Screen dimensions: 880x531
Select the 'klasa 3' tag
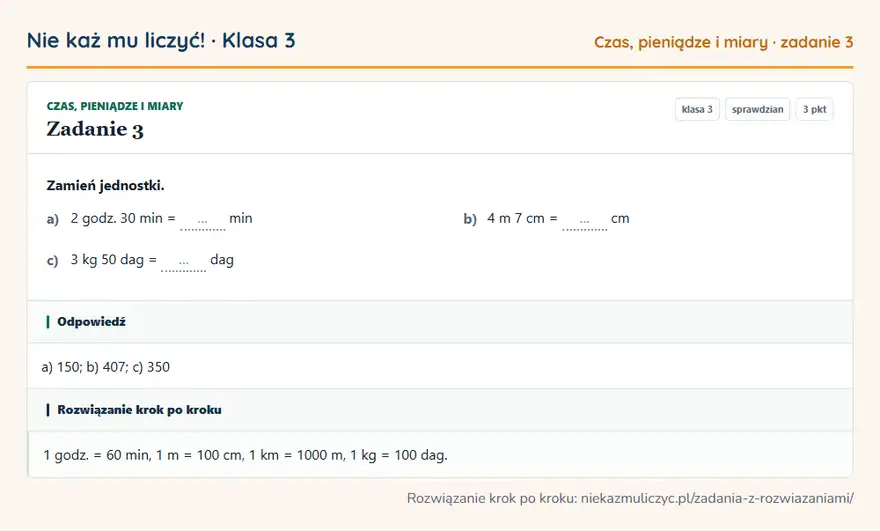(x=697, y=109)
